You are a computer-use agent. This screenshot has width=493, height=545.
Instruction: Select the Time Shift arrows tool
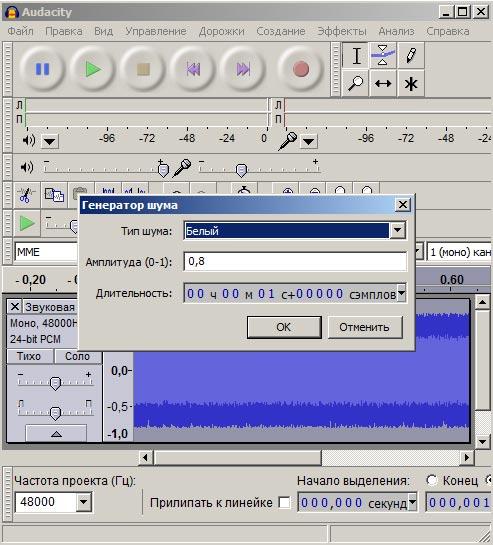(x=383, y=83)
